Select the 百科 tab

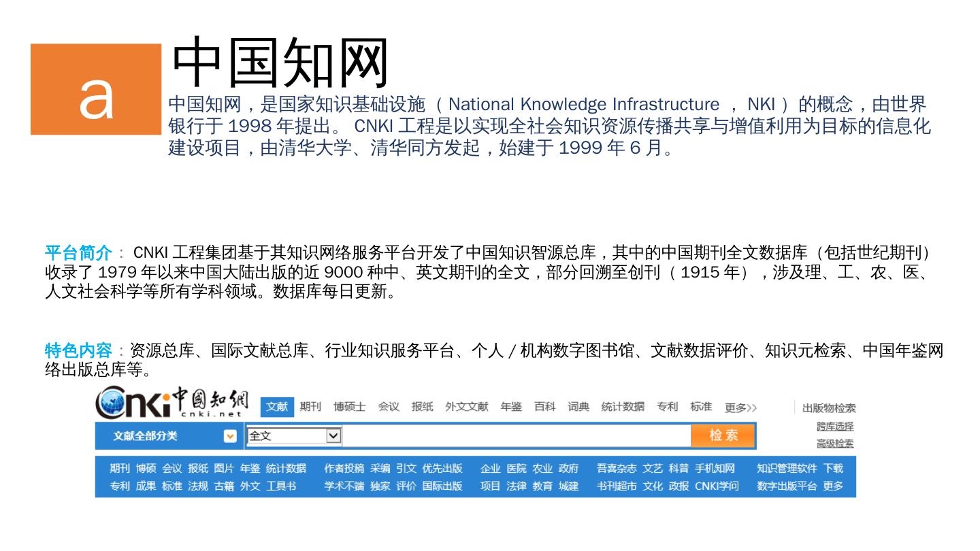pyautogui.click(x=544, y=407)
